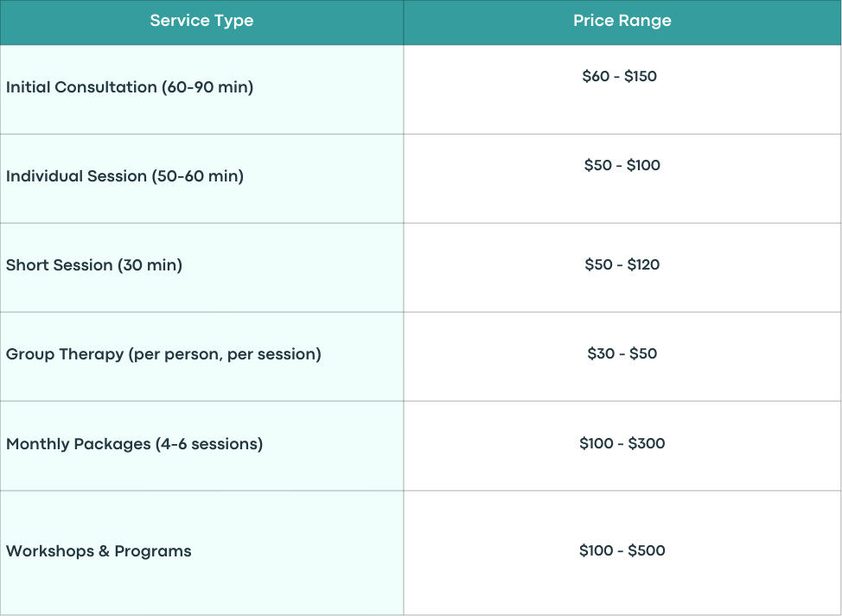Click the Price Range column header
This screenshot has height=616, width=842.
pyautogui.click(x=622, y=22)
